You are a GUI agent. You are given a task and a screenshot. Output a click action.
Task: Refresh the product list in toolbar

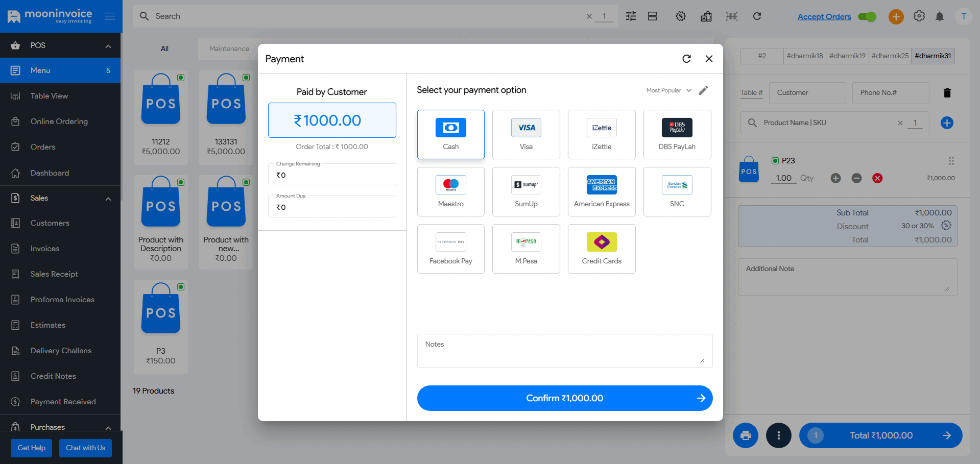(757, 16)
